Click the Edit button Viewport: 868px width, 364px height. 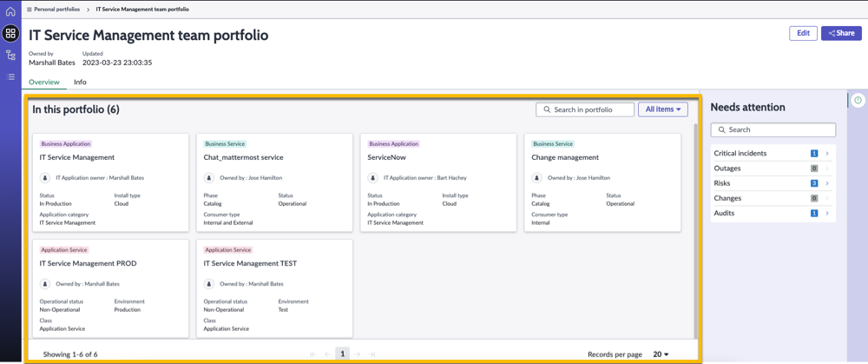click(x=803, y=33)
